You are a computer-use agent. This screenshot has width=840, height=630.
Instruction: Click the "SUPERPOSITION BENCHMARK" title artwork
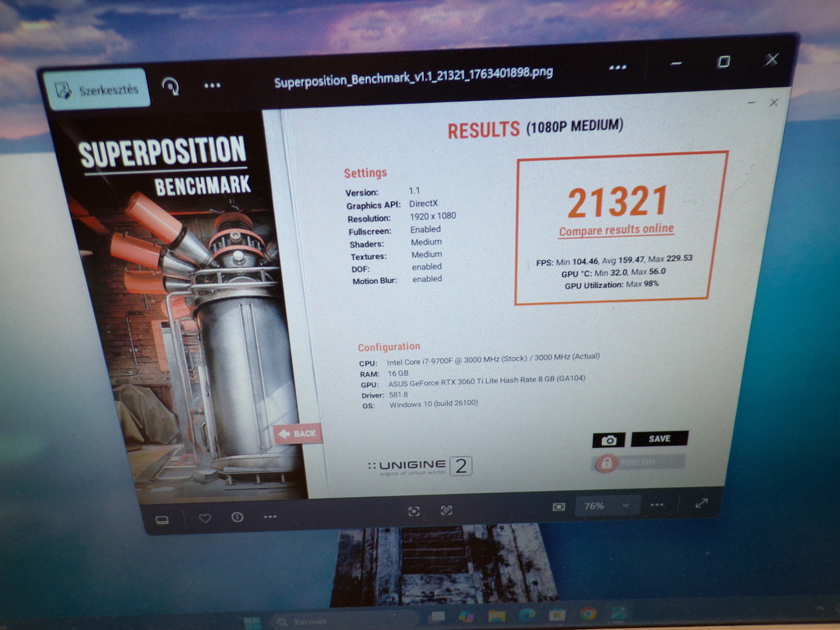pyautogui.click(x=164, y=165)
